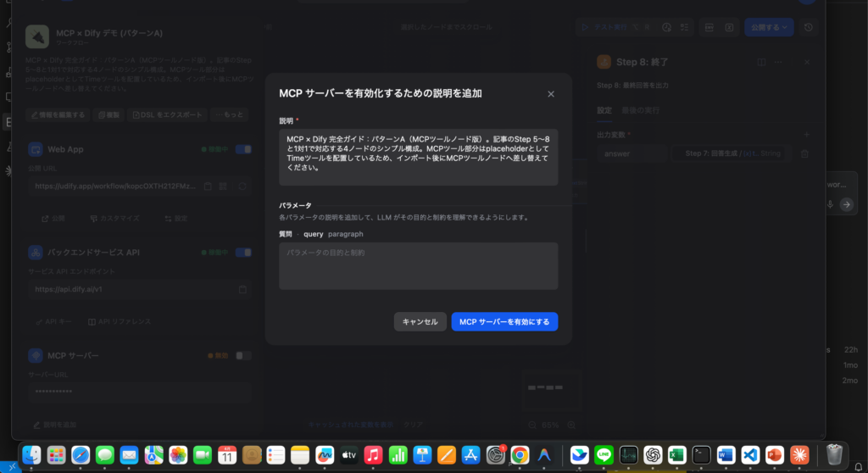
Task: Open the version history icon
Action: pyautogui.click(x=808, y=27)
